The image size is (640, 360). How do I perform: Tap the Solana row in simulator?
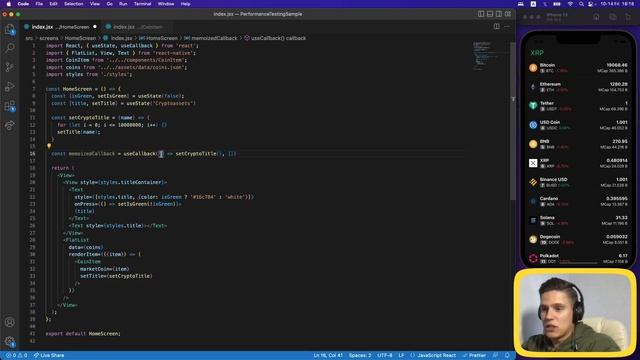coord(578,220)
